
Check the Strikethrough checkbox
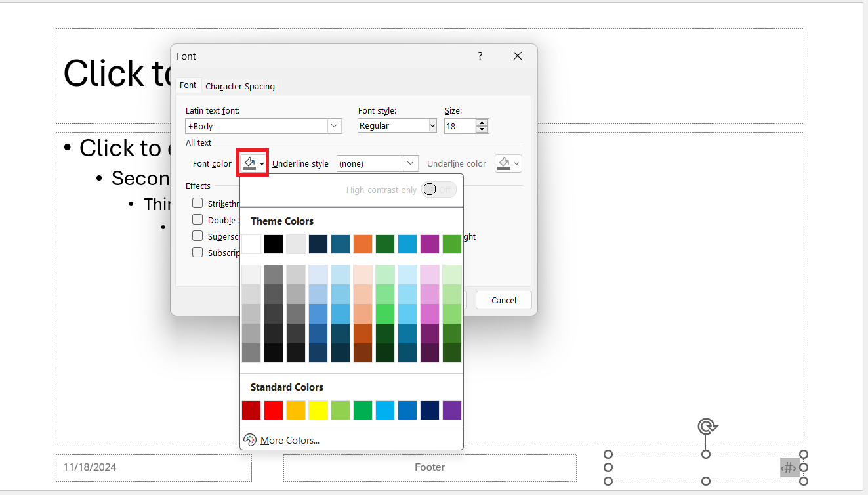197,203
